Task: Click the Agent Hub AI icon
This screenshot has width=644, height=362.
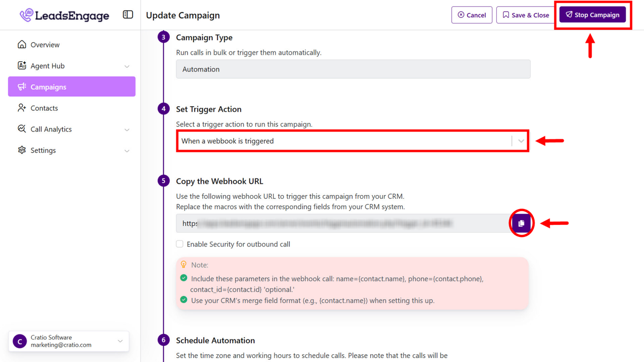Action: pyautogui.click(x=22, y=66)
